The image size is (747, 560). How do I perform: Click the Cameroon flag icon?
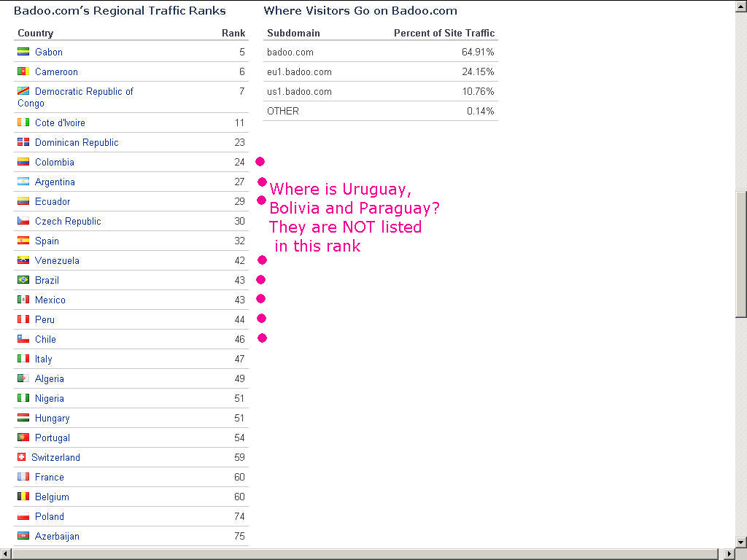point(23,71)
